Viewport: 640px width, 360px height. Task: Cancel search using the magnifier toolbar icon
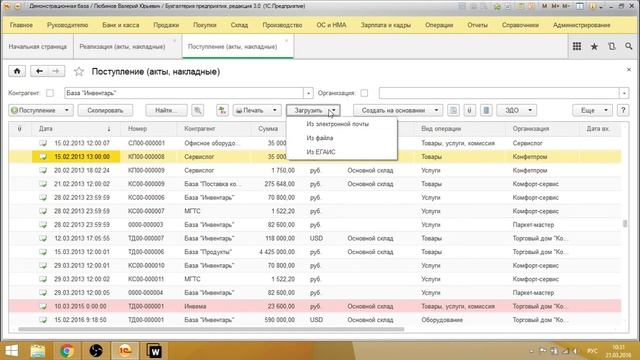click(x=198, y=110)
